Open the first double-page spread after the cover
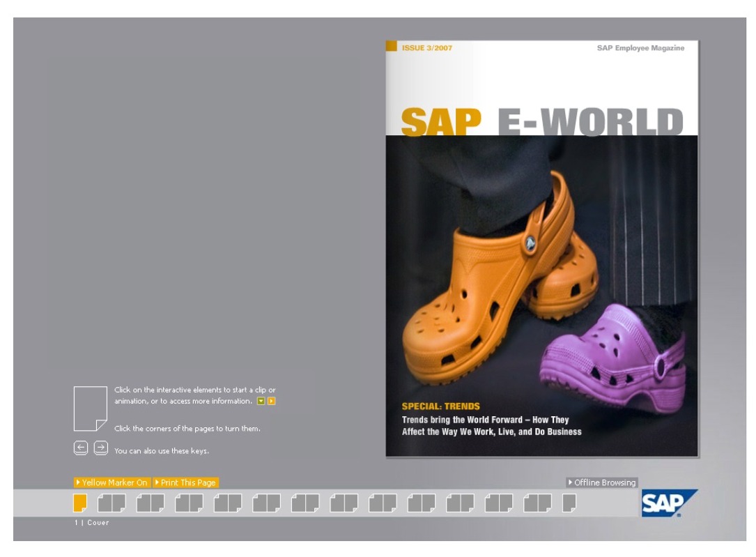756x557 pixels. click(x=111, y=503)
